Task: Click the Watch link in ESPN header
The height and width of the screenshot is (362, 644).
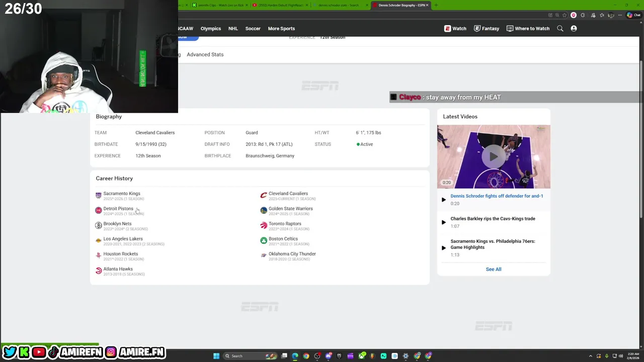Action: pyautogui.click(x=455, y=29)
